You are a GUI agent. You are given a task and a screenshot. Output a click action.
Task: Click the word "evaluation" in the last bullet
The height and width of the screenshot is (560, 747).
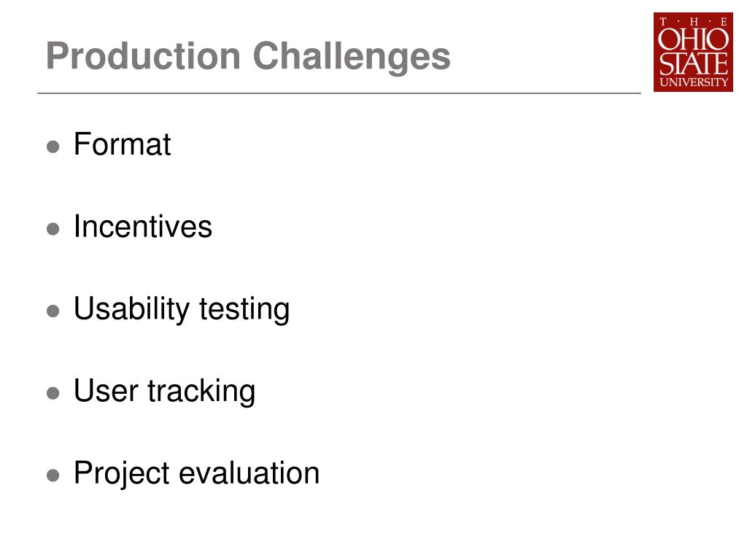point(249,473)
